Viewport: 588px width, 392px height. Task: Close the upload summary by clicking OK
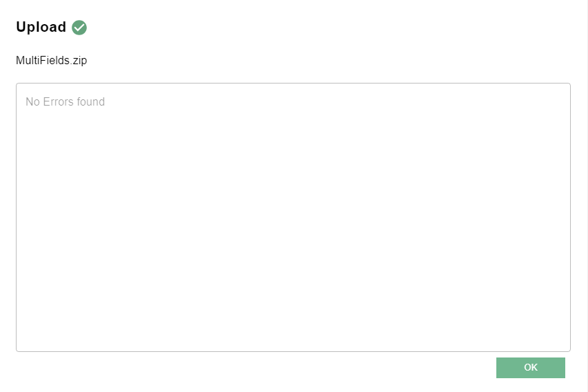pyautogui.click(x=530, y=368)
